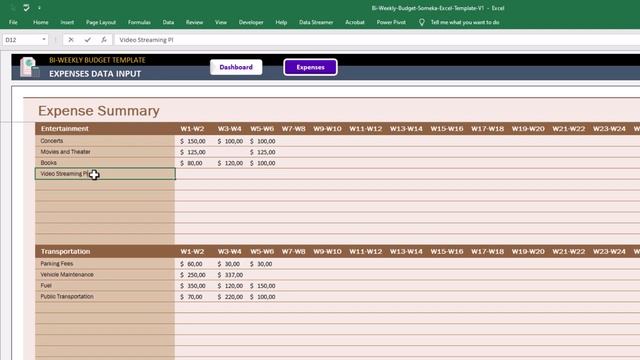This screenshot has width=640, height=360.
Task: Switch to the Acrobat tab
Action: 355,22
